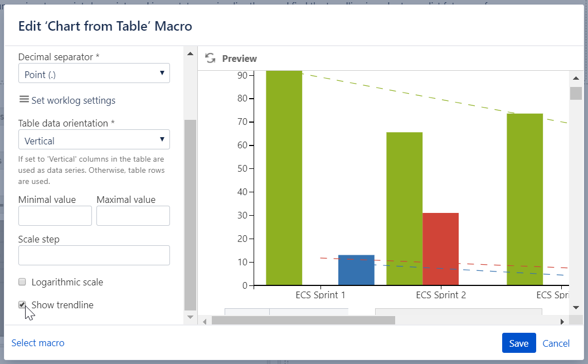
Task: Click the chart horizontal scrollbar thumb
Action: [303, 321]
